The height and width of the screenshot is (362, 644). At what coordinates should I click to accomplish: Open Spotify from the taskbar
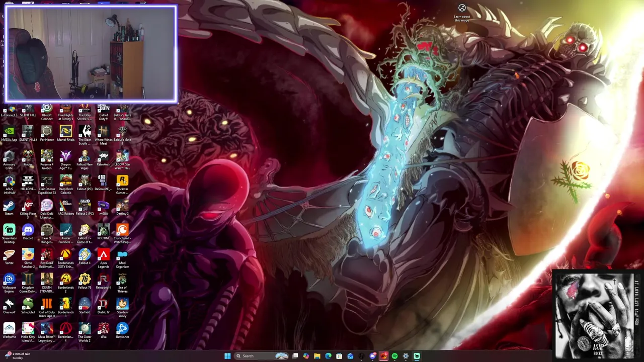394,356
